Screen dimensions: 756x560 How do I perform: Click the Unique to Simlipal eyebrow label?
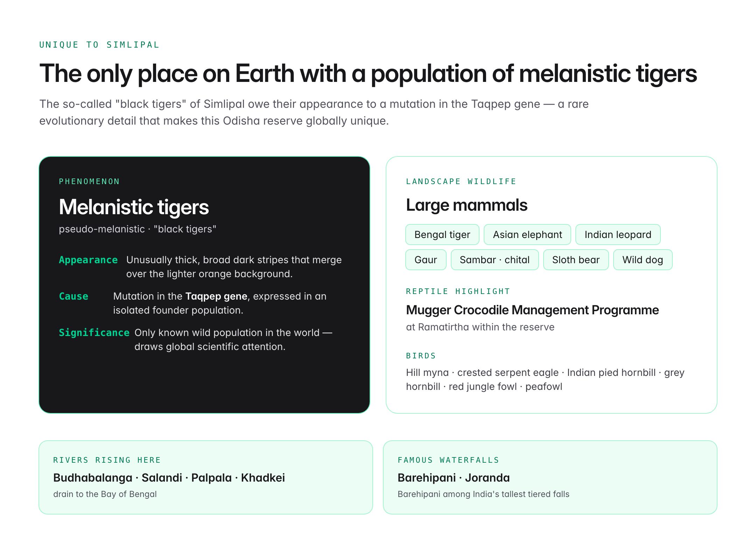pyautogui.click(x=99, y=45)
